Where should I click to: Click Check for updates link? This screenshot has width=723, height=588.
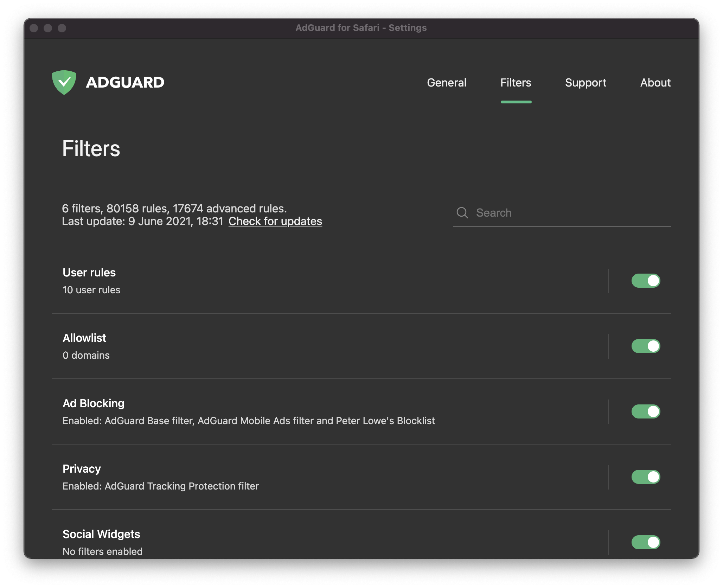tap(275, 221)
